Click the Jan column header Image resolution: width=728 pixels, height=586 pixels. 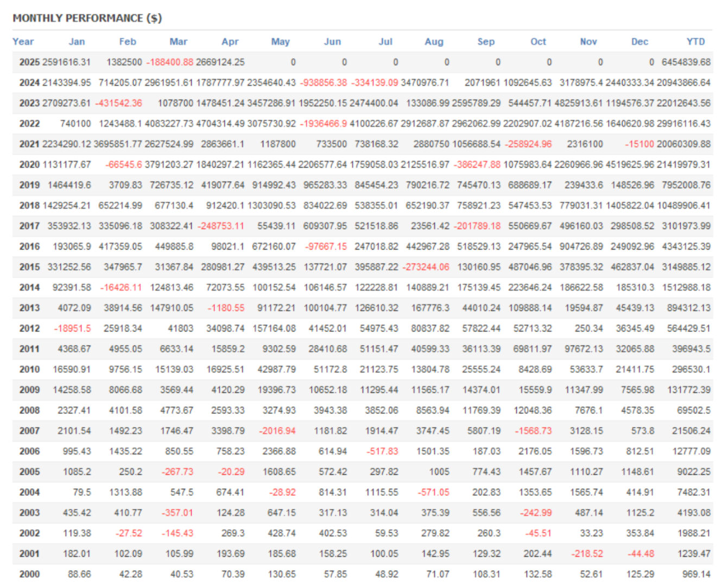click(77, 41)
